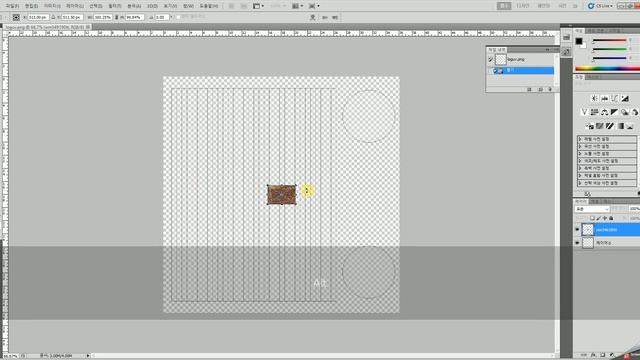Create new snapshot icon in History panel
The image size is (640, 360).
[x=540, y=89]
